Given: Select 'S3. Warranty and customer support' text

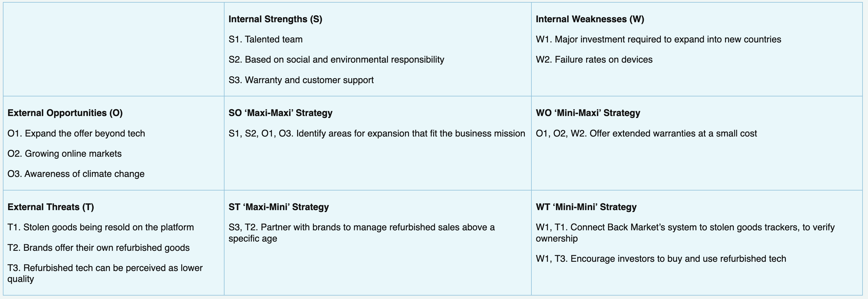Looking at the screenshot, I should click(x=301, y=80).
